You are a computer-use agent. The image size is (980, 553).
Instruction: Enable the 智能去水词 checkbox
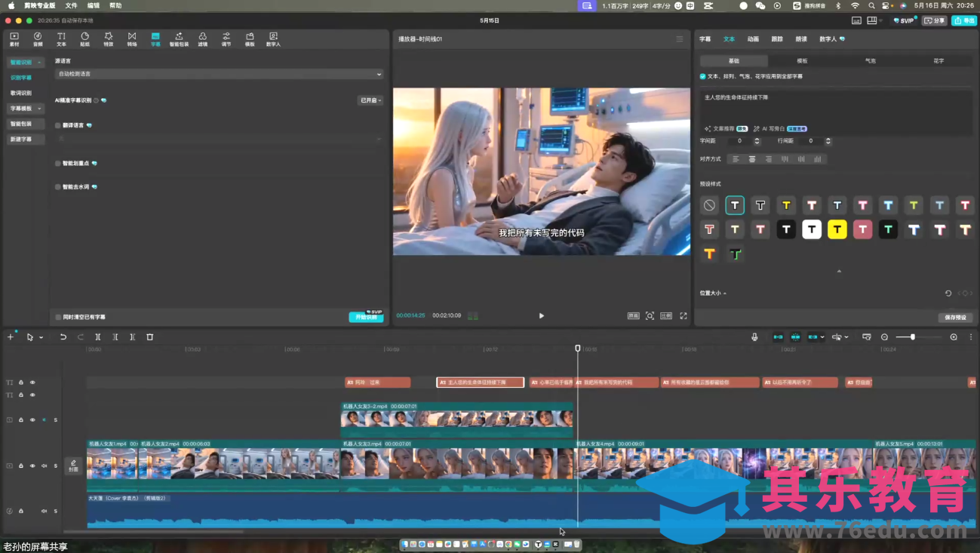[x=58, y=186]
